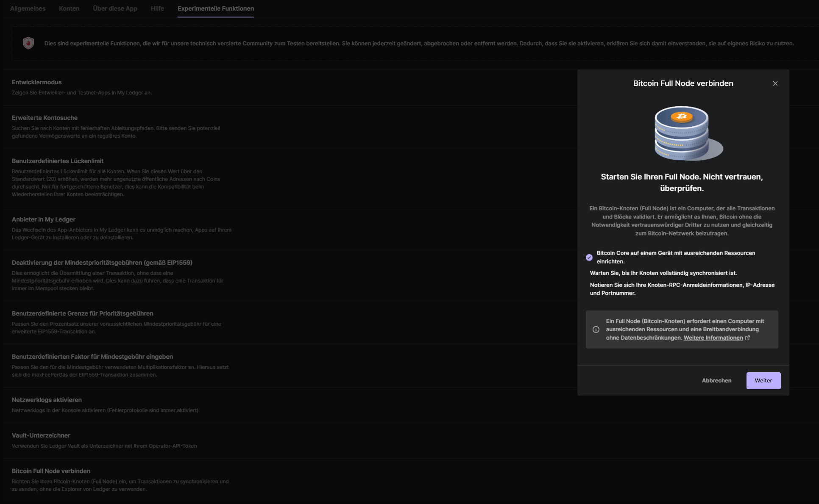The width and height of the screenshot is (819, 504).
Task: Click the Abbrechen button
Action: pos(716,380)
